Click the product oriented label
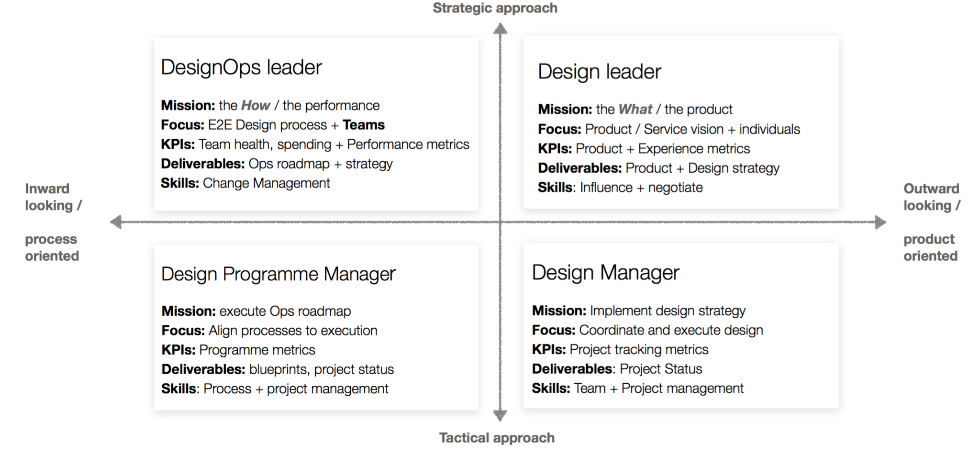980x455 pixels. click(x=930, y=247)
